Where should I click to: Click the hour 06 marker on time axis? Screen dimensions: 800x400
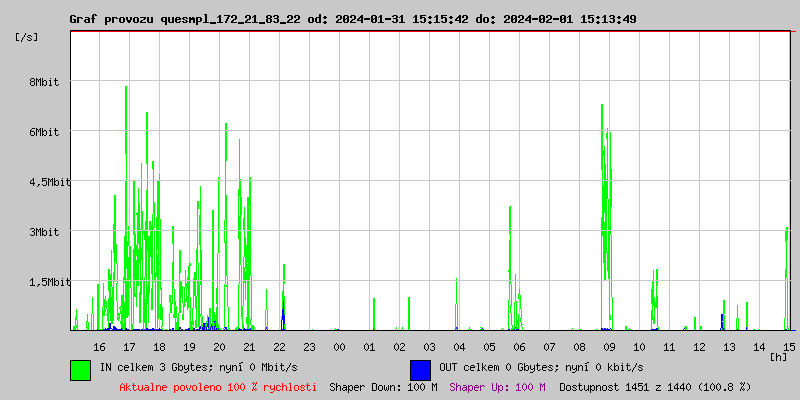[x=519, y=346]
